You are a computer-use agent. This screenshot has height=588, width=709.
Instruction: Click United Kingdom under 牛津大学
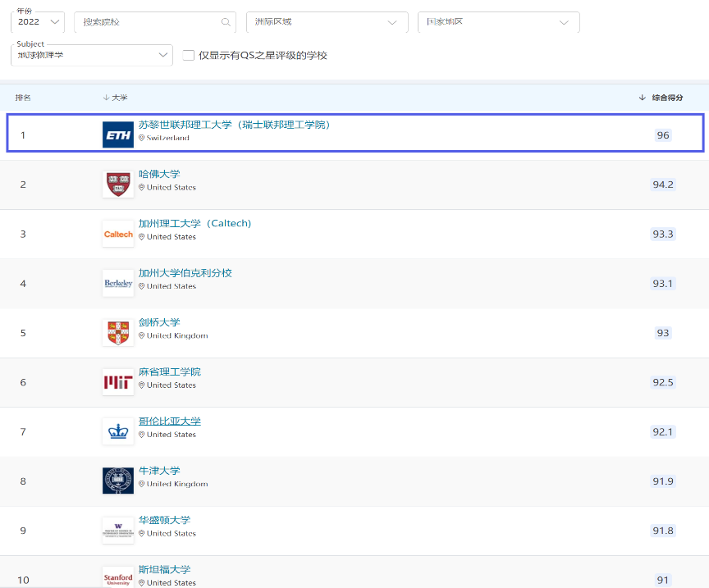[177, 484]
